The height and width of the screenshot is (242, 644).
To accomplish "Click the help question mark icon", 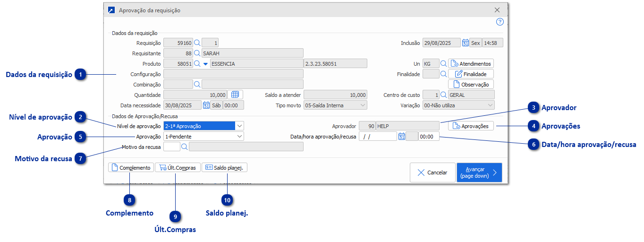I will (500, 22).
